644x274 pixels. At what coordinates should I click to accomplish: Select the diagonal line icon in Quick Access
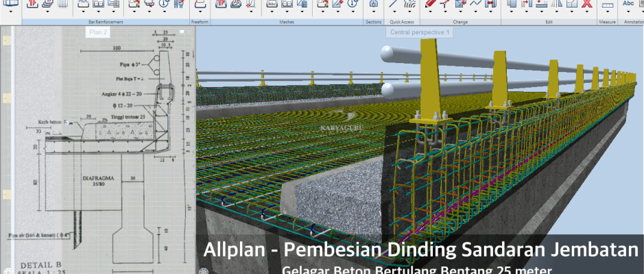[x=394, y=3]
